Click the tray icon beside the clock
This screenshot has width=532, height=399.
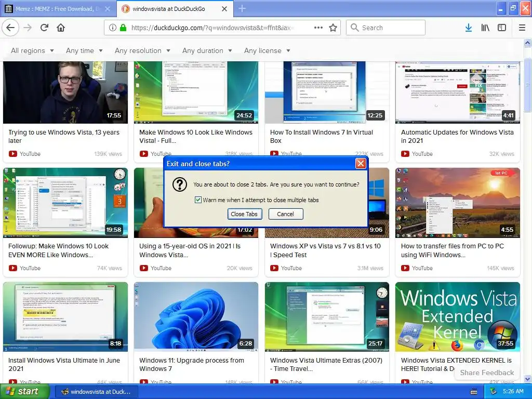494,392
